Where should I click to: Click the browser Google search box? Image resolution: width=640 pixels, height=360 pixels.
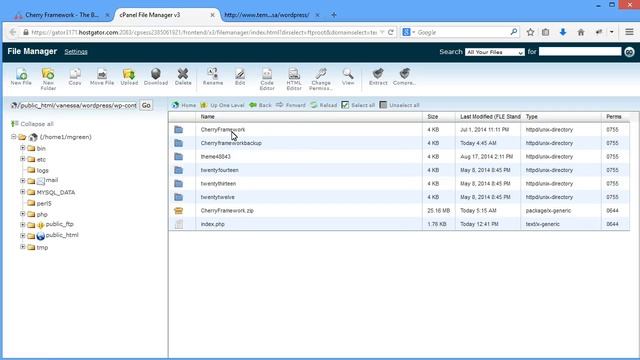(460, 32)
